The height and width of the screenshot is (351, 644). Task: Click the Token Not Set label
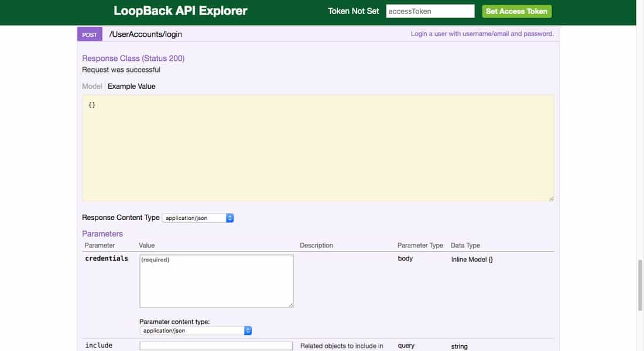[353, 11]
